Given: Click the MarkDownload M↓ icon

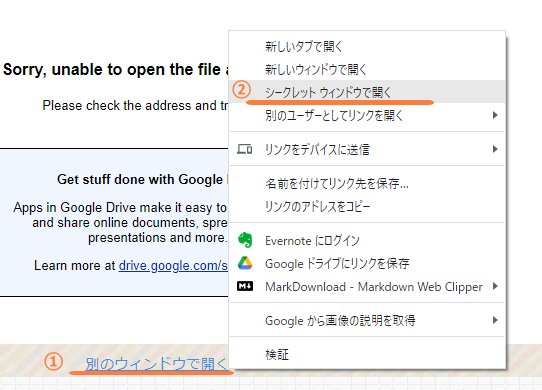Looking at the screenshot, I should [x=245, y=286].
